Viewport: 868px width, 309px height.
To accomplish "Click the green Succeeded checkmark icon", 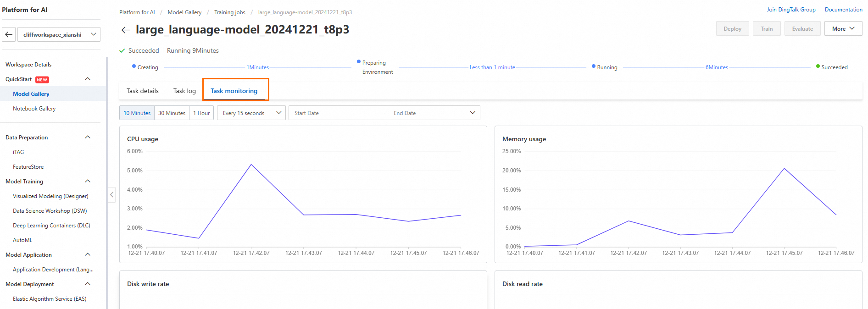I will (x=122, y=51).
